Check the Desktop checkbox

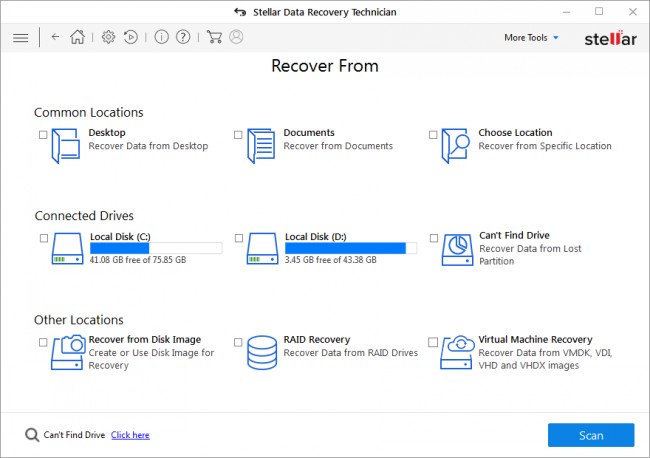pyautogui.click(x=43, y=135)
